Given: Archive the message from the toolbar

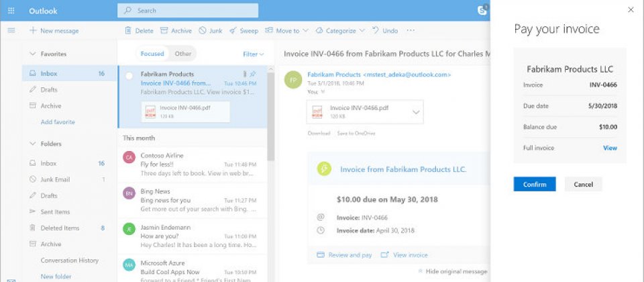Looking at the screenshot, I should click(x=176, y=31).
